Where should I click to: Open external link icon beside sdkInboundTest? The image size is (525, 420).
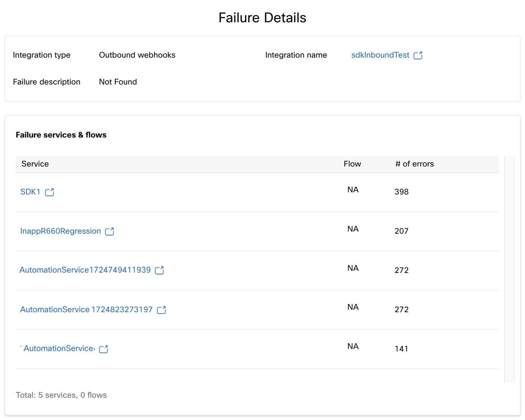pos(418,55)
